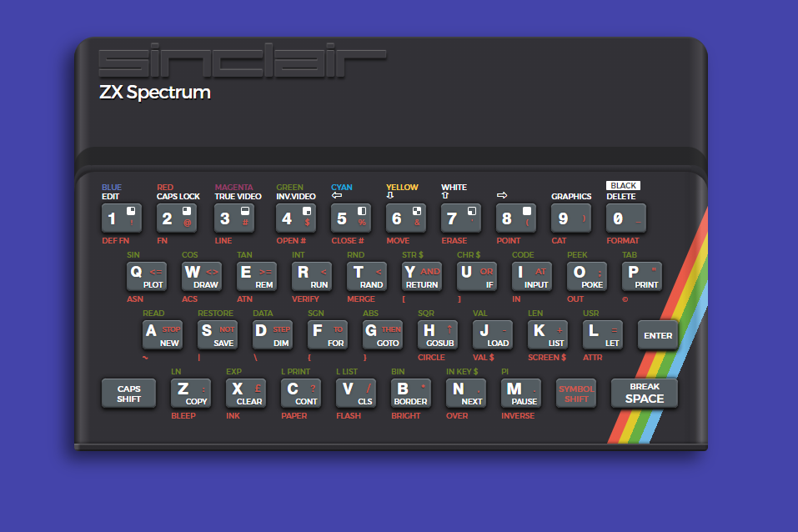Click the 3 key for TRUE VIDEO
This screenshot has height=532, width=798.
pos(234,218)
